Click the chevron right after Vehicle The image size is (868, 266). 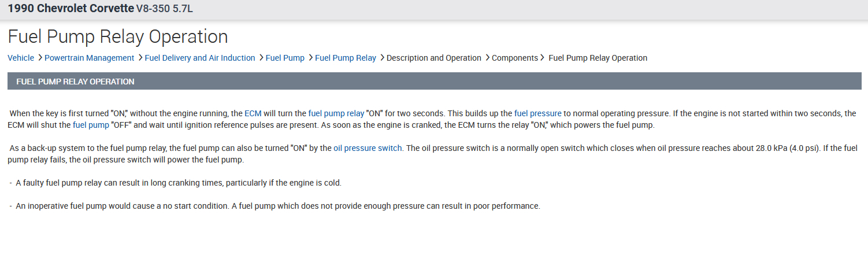pyautogui.click(x=40, y=58)
